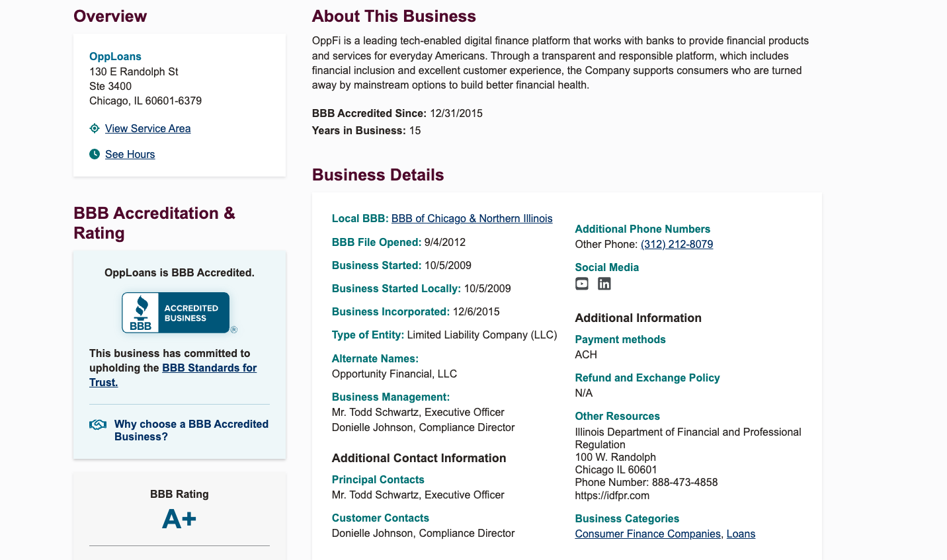Click the clock icon next to See Hours
Screen dimensions: 947x560
94,153
